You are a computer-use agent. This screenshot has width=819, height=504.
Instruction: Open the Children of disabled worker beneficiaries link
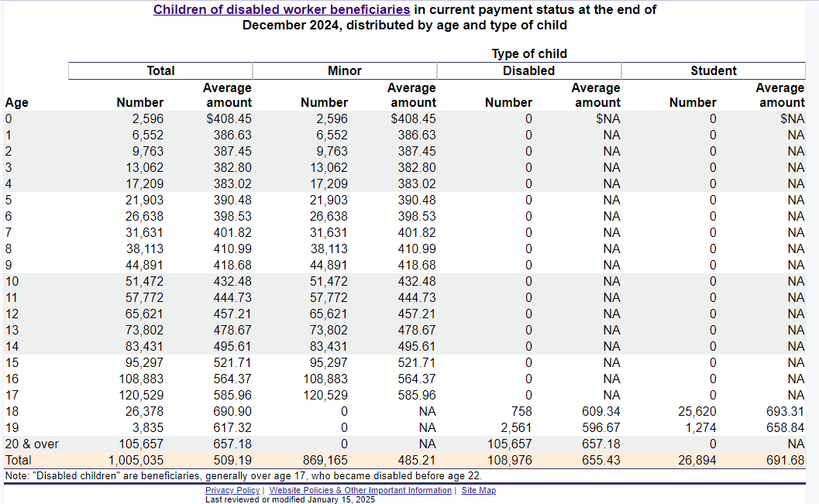(x=281, y=9)
